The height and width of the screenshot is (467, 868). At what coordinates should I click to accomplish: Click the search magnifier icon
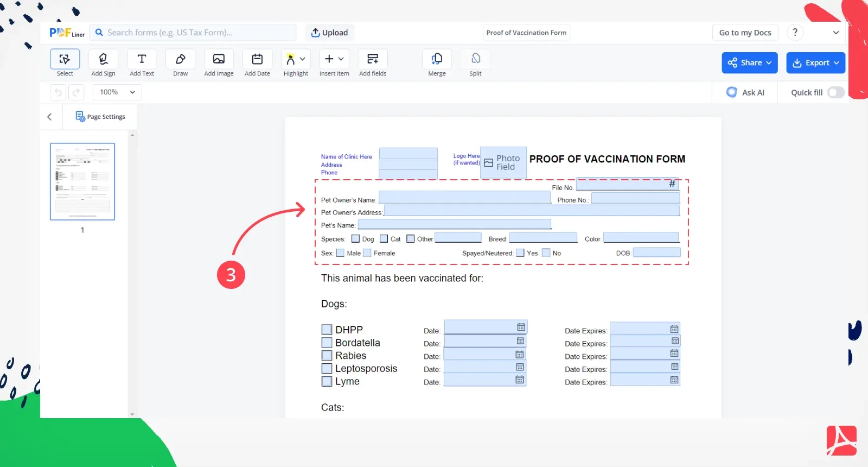99,33
